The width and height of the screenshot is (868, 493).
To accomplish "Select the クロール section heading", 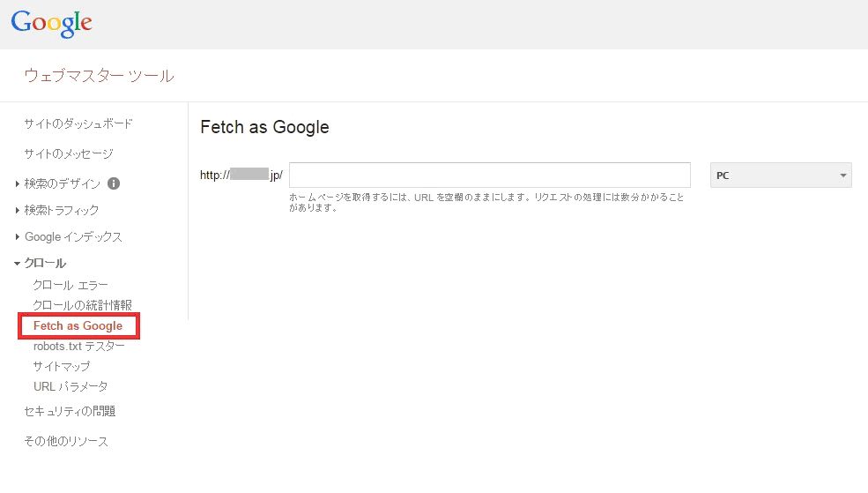I will (46, 263).
